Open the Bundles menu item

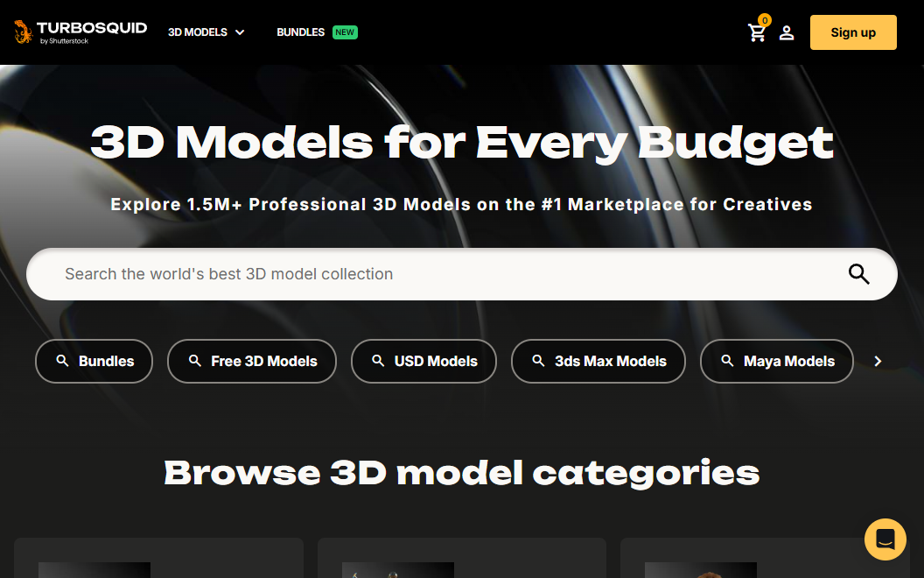[300, 32]
